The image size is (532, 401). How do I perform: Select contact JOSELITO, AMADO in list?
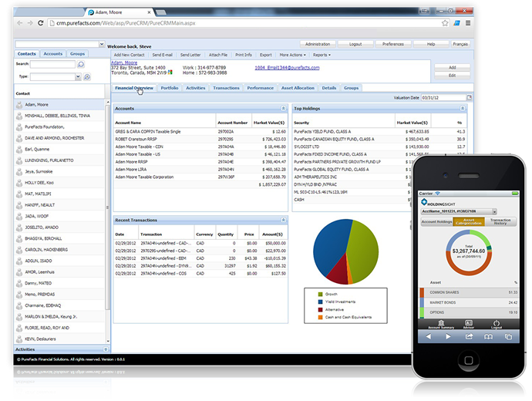[59, 227]
